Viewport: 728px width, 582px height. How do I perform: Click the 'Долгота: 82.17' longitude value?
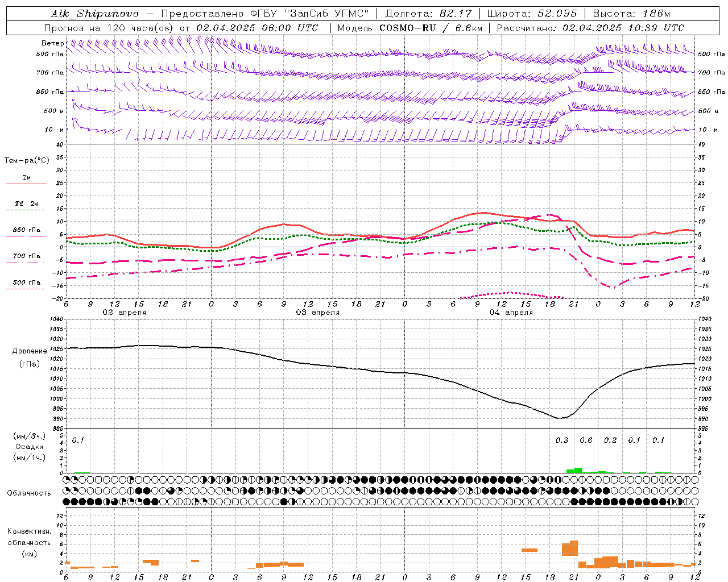(428, 14)
